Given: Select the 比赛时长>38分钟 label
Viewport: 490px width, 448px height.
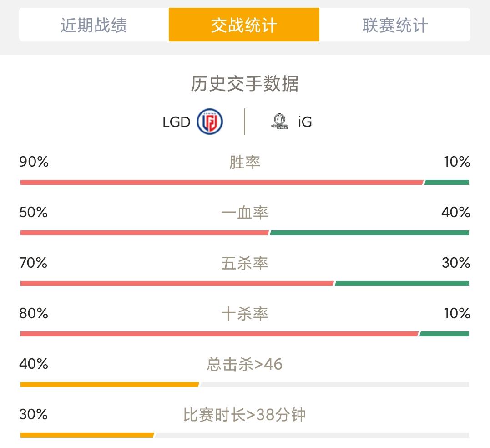Looking at the screenshot, I should tap(245, 415).
